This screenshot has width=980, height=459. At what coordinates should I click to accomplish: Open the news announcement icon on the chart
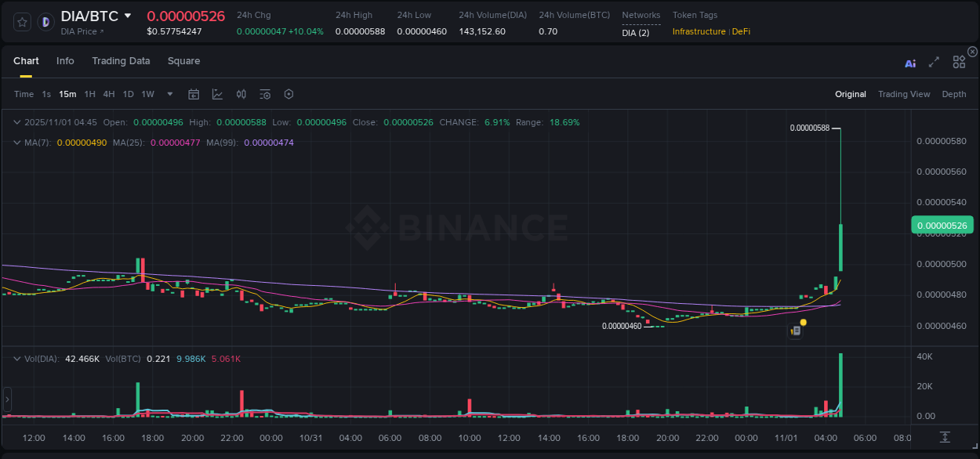[x=796, y=331]
